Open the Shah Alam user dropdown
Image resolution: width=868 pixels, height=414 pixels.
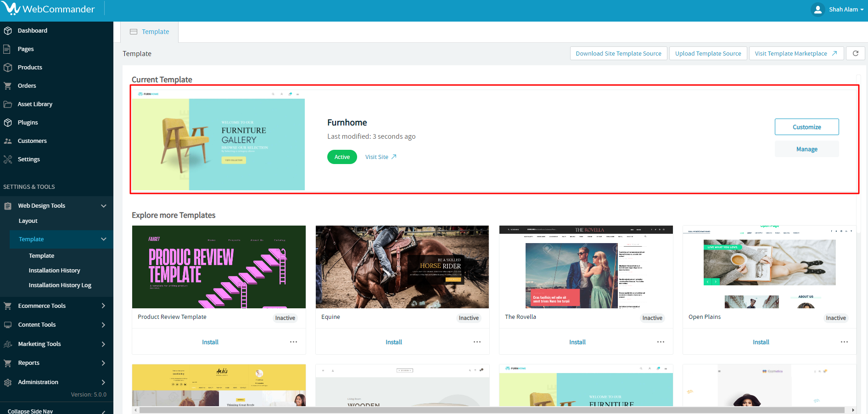tap(846, 9)
